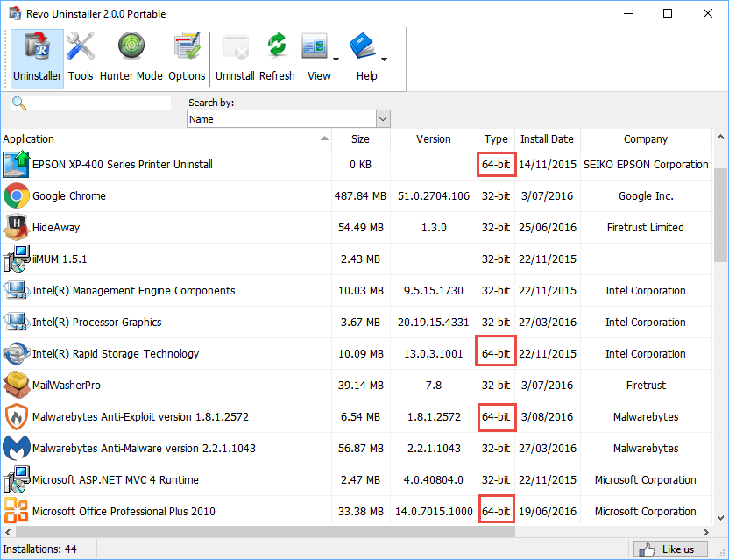Click version 20.19.15.4331 cell

point(434,323)
